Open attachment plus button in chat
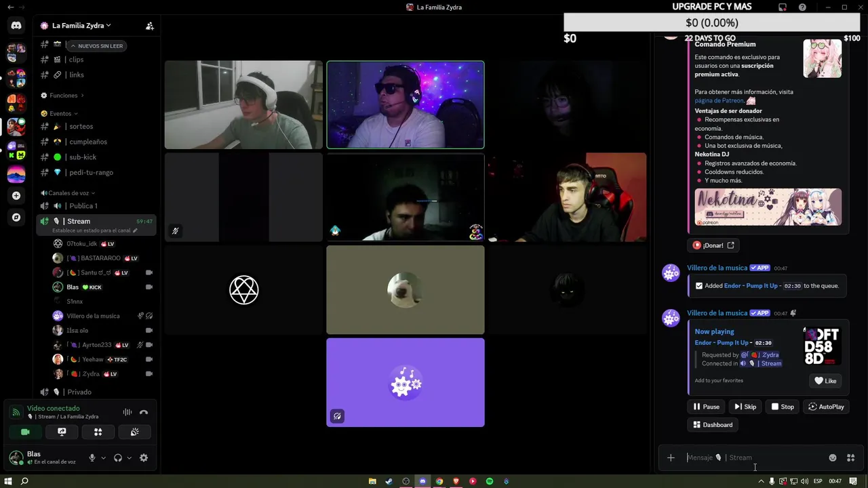The image size is (868, 488). click(671, 457)
